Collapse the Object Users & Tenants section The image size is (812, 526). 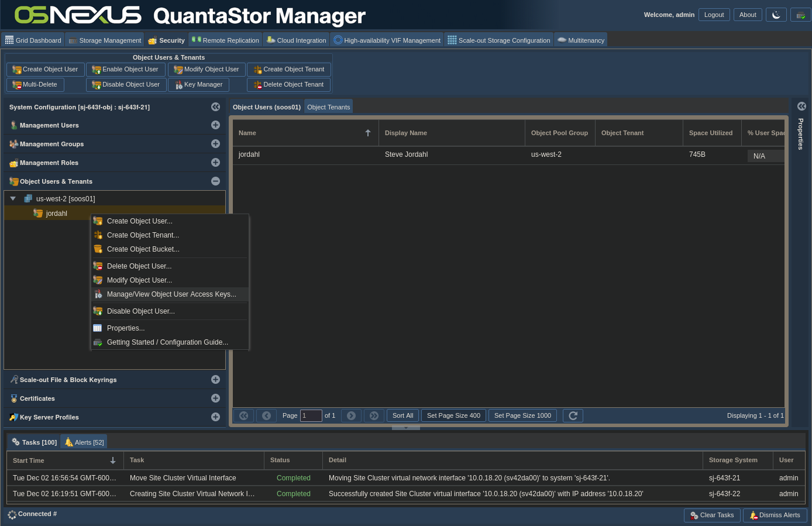click(x=215, y=181)
